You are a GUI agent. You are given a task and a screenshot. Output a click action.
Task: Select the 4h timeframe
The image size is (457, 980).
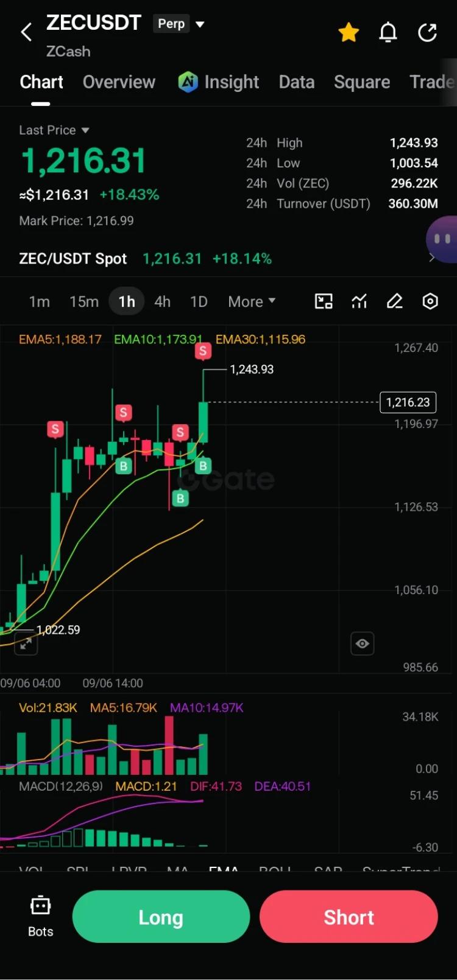[x=162, y=302]
